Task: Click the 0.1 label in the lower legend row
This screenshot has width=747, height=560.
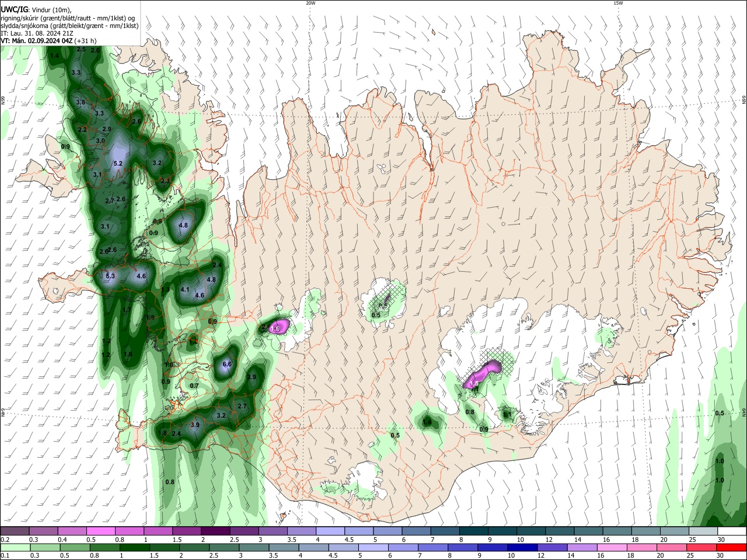Action: [5, 556]
